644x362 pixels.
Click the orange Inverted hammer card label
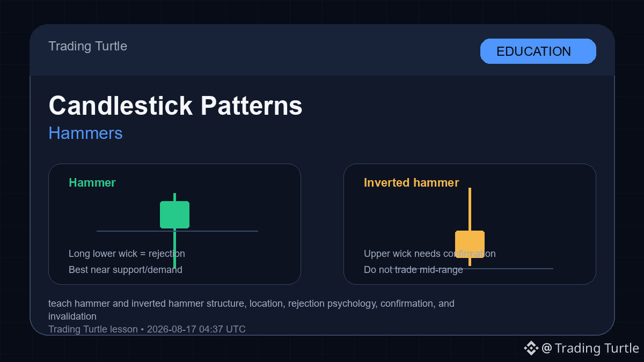pos(411,182)
